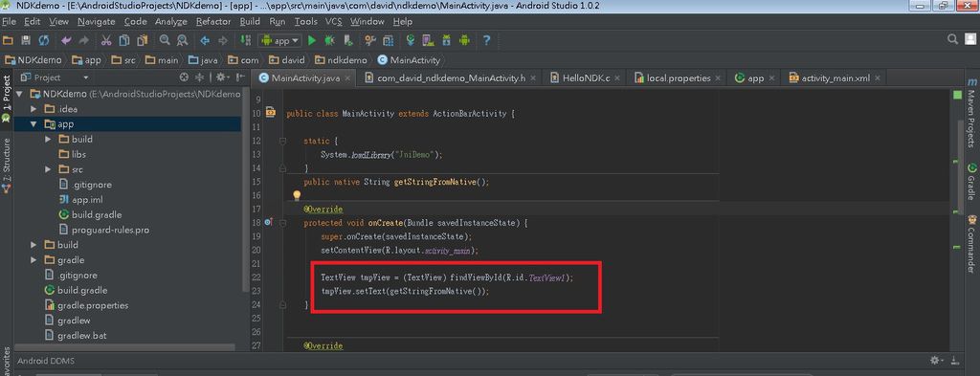Click Scroll from Source icon in Project panel
The height and width of the screenshot is (376, 980).
(184, 77)
